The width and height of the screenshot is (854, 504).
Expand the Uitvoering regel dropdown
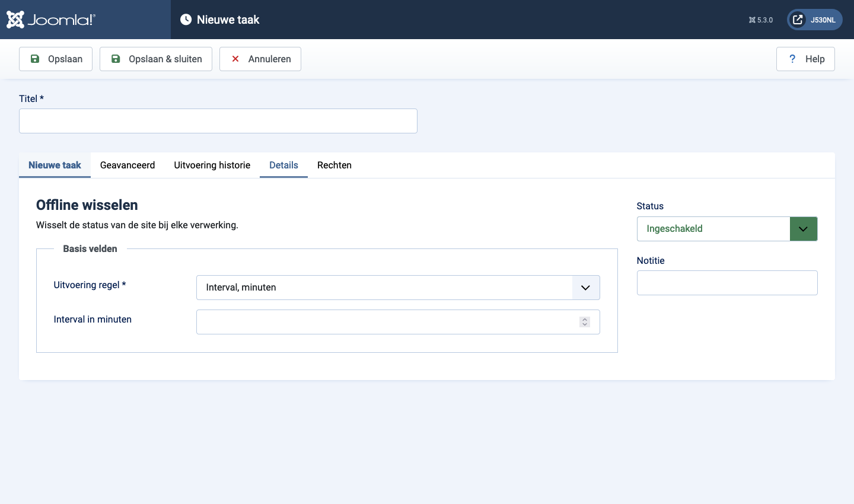click(398, 288)
